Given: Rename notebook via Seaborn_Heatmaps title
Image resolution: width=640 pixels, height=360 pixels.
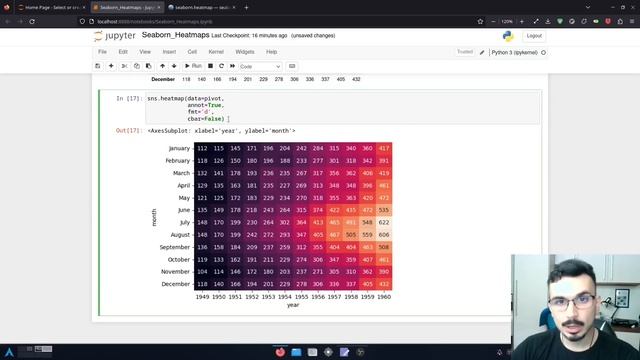Looking at the screenshot, I should point(176,35).
